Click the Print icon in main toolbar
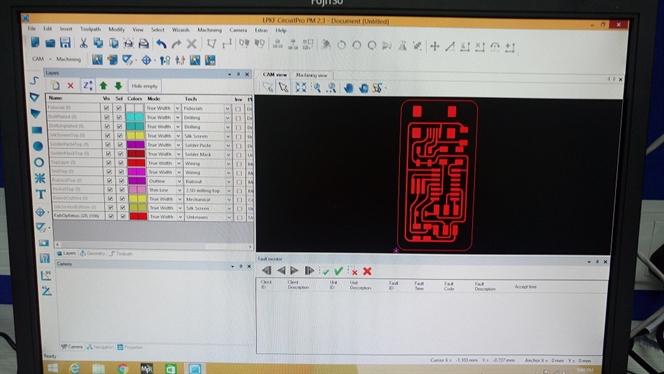The width and height of the screenshot is (664, 374). coord(144,43)
